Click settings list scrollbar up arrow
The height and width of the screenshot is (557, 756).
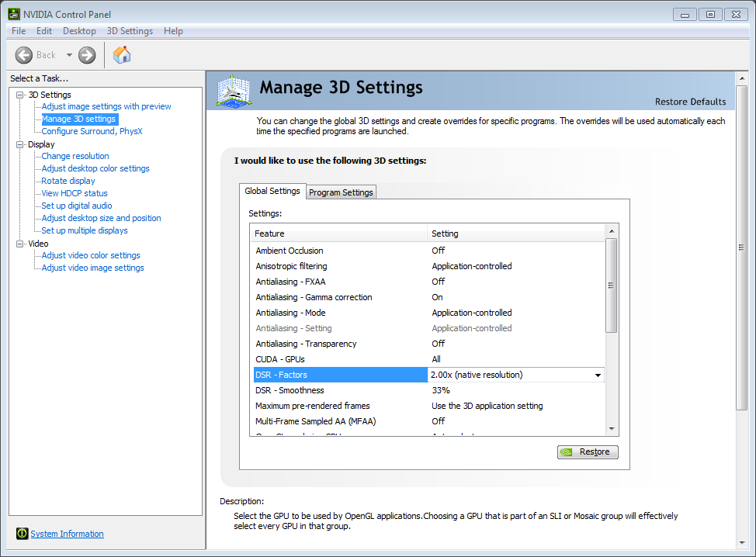pos(612,231)
